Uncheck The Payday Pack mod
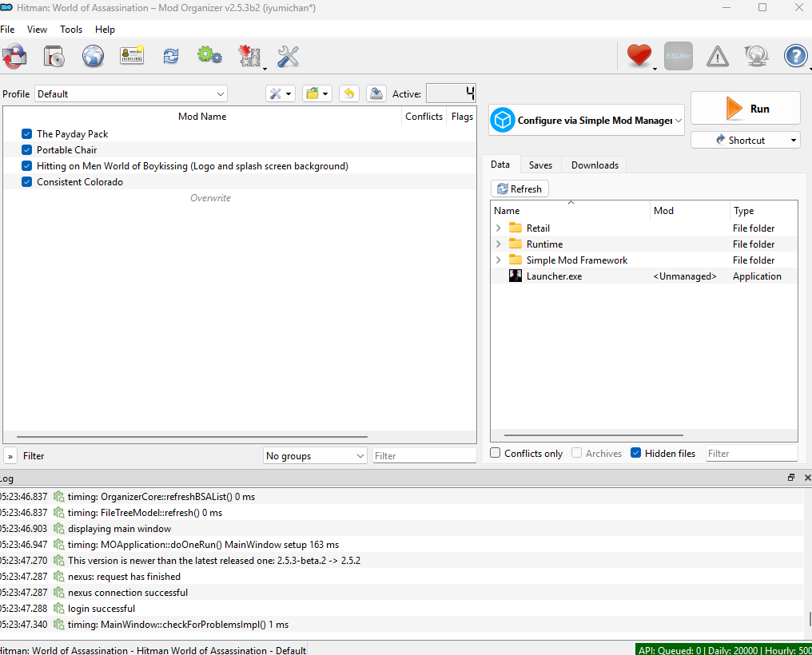Viewport: 812px width, 655px height. (26, 134)
